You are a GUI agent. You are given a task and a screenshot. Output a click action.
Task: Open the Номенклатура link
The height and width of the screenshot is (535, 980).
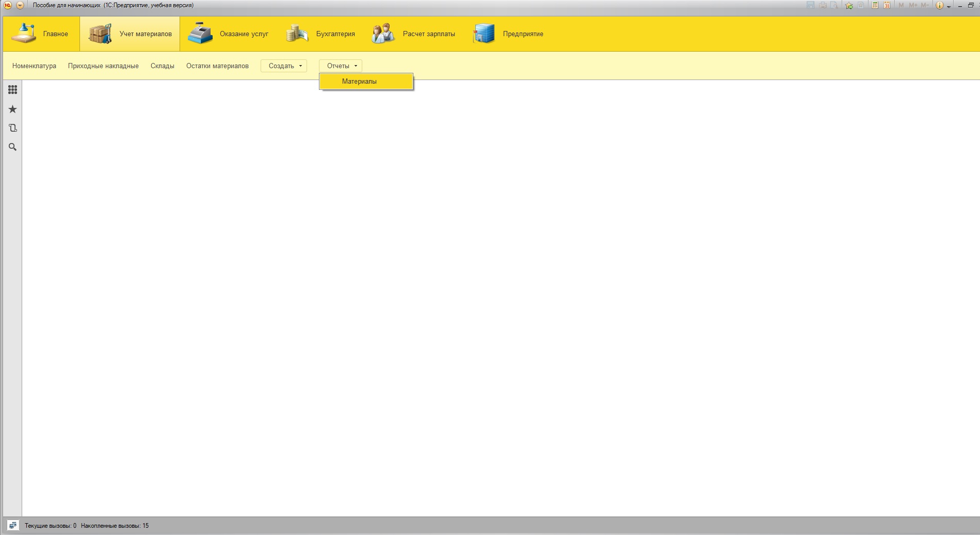(x=34, y=66)
